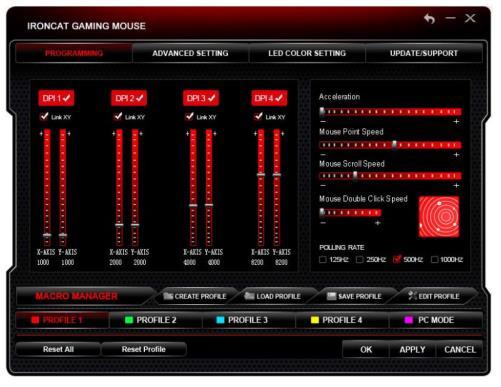Toggle the DPI 3 enable button
This screenshot has width=501, height=387.
201,98
